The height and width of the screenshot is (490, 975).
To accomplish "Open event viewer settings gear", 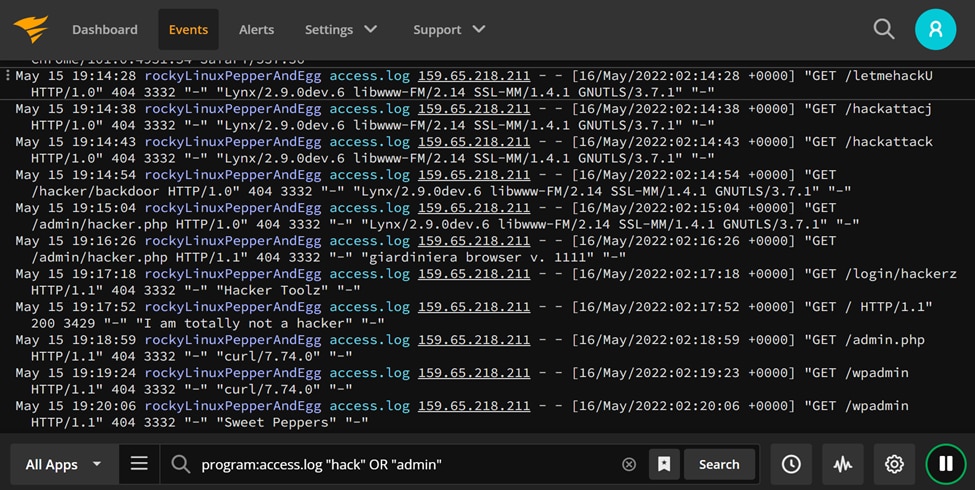I will pos(894,464).
